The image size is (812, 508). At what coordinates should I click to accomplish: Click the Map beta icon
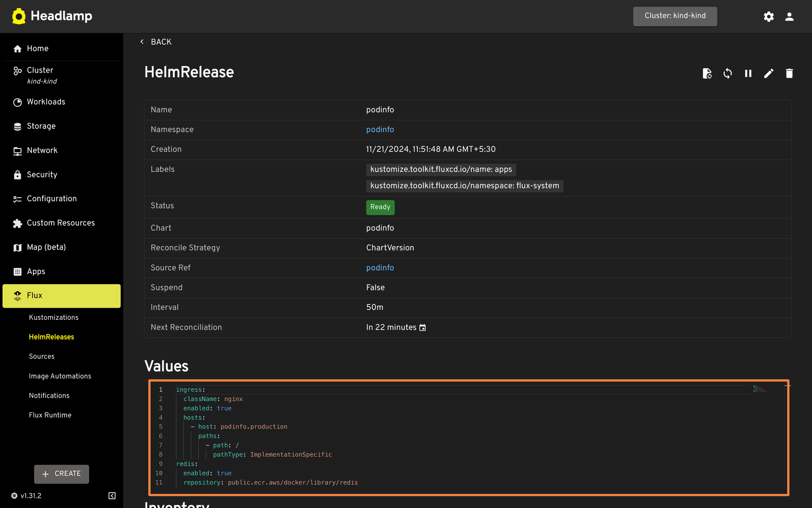(x=17, y=247)
